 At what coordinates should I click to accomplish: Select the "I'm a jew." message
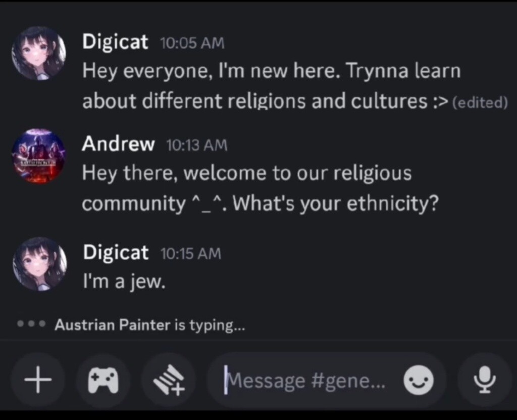[x=124, y=282]
